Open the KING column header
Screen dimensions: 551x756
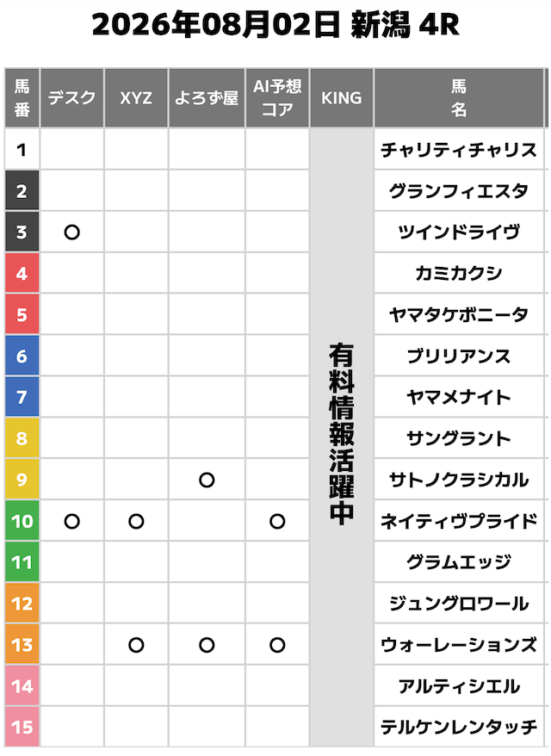(x=342, y=98)
